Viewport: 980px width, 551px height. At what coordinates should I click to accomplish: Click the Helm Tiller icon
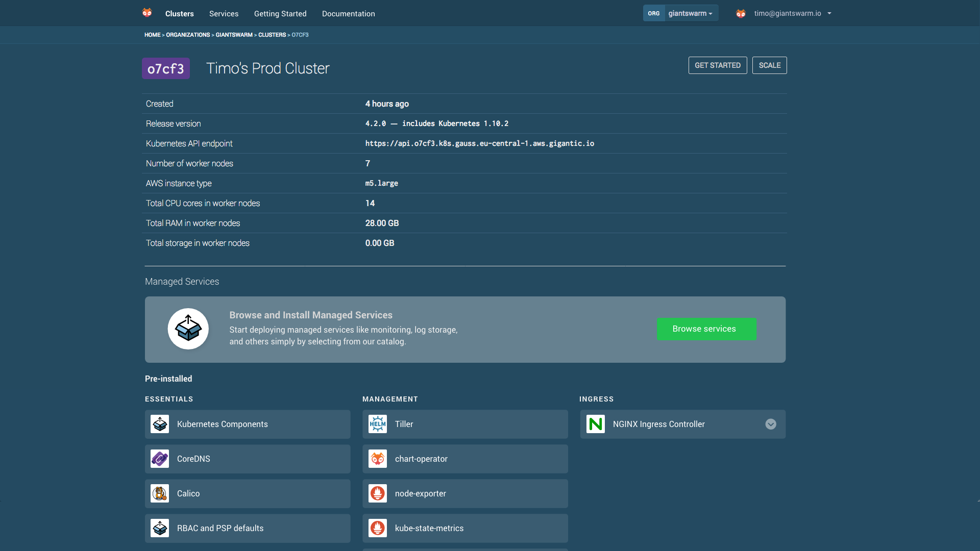[x=378, y=424]
